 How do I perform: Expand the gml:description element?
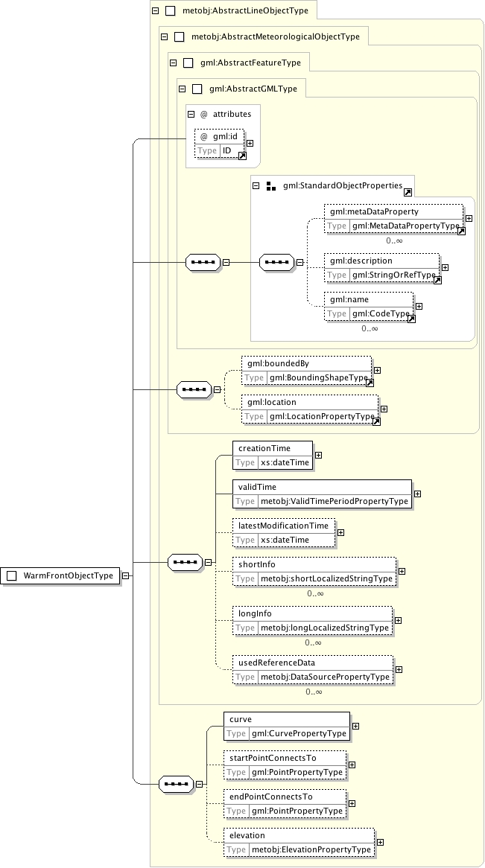click(445, 267)
